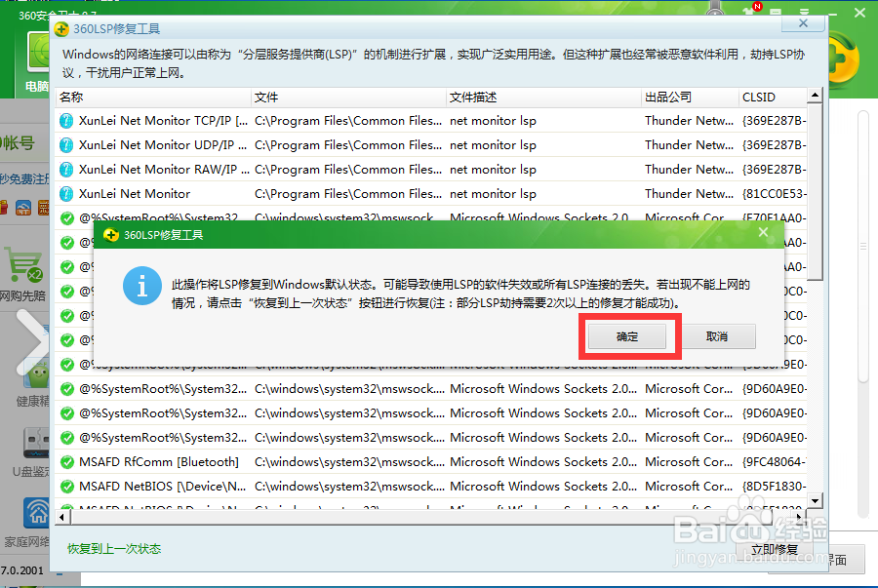The image size is (878, 588).
Task: Close the 360LSP confirmation dialog
Action: [763, 232]
